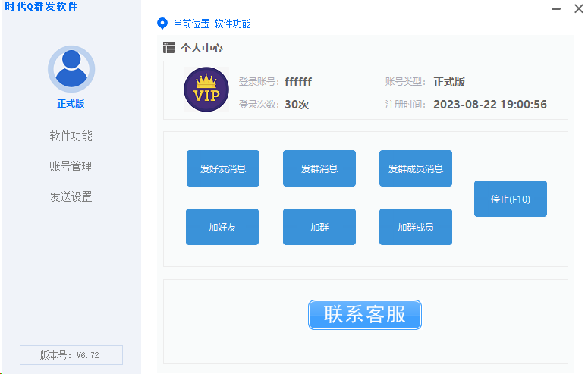Screen dimensions: 588x374
Task: Select the 加群 button
Action: point(319,227)
